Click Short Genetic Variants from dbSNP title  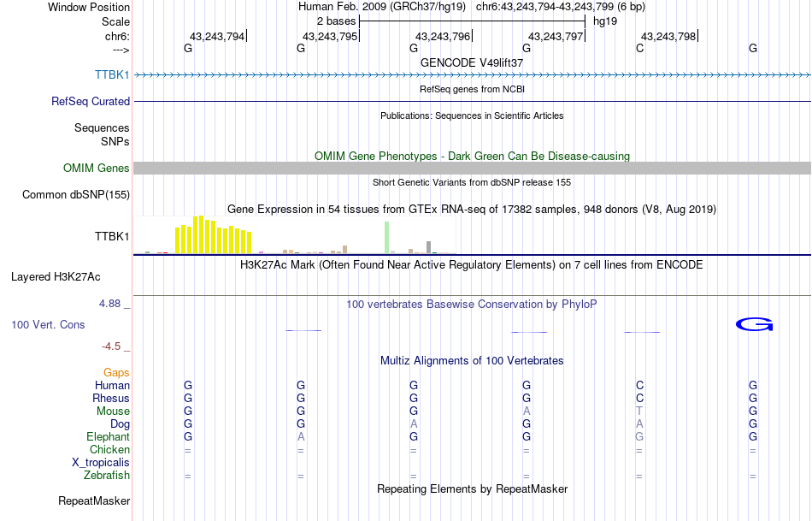471,182
